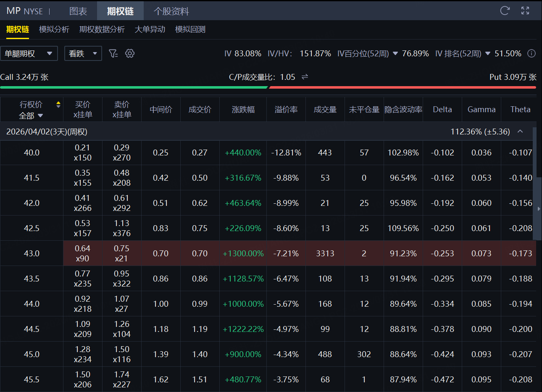Click the right-edge panel expand arrow
Image resolution: width=542 pixels, height=392 pixels.
539,208
